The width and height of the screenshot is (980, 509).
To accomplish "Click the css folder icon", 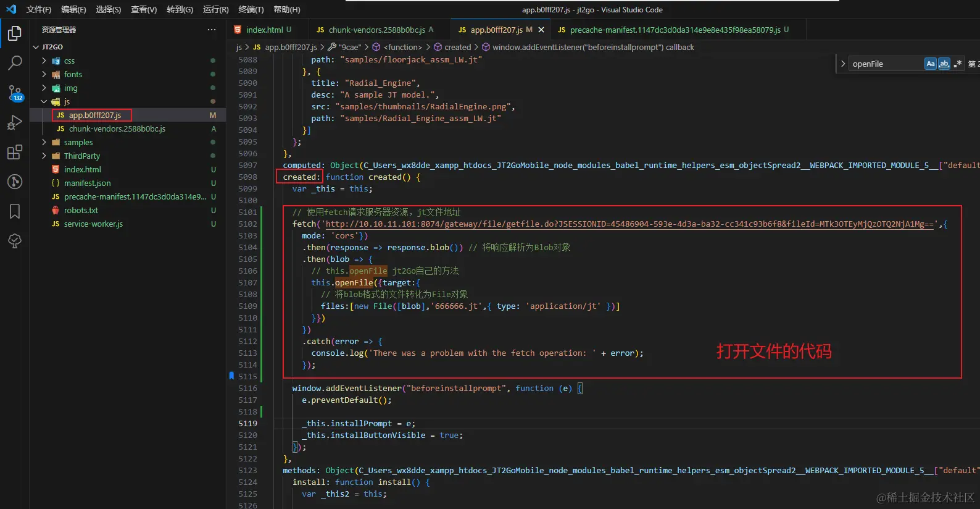I will point(56,61).
